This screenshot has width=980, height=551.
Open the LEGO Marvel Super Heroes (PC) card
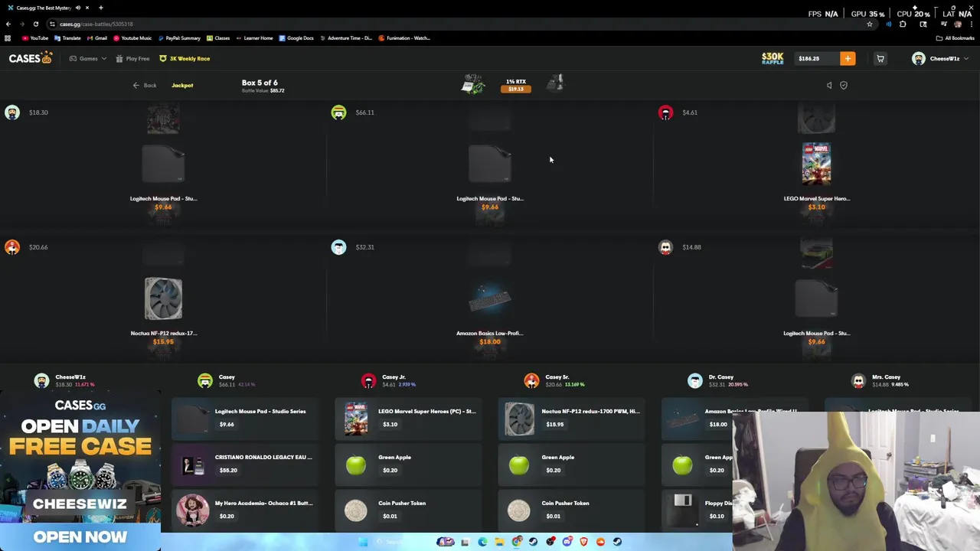pyautogui.click(x=409, y=418)
